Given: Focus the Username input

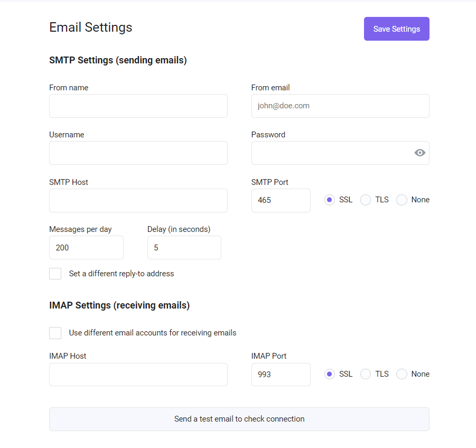Looking at the screenshot, I should coord(138,153).
